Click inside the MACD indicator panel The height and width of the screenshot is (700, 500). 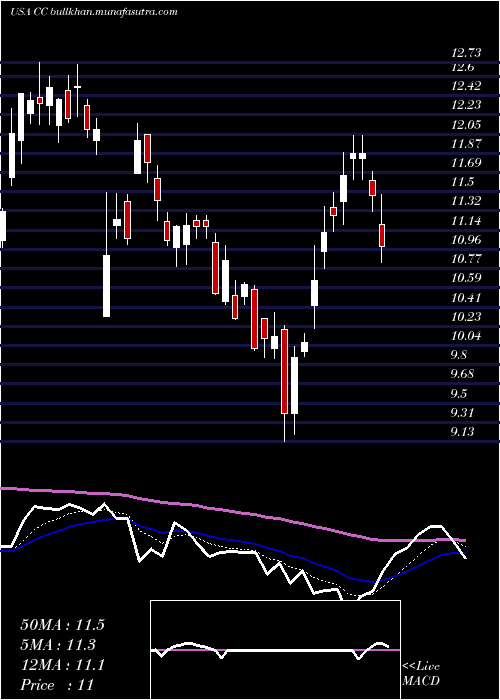click(x=275, y=650)
